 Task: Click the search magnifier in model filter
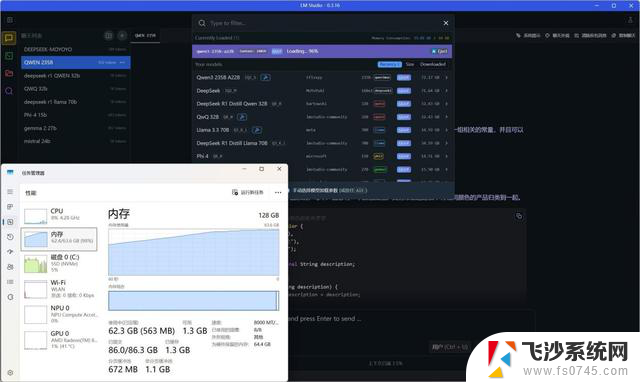pyautogui.click(x=202, y=23)
